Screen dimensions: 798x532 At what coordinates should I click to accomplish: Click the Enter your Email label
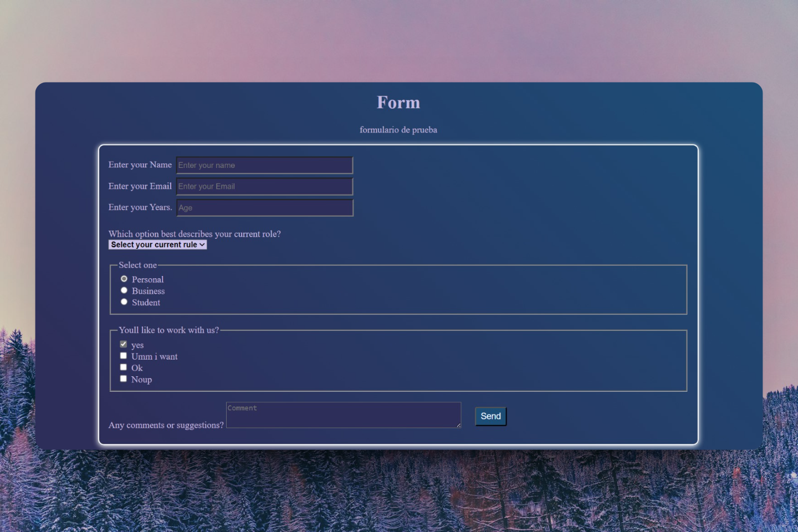tap(140, 186)
